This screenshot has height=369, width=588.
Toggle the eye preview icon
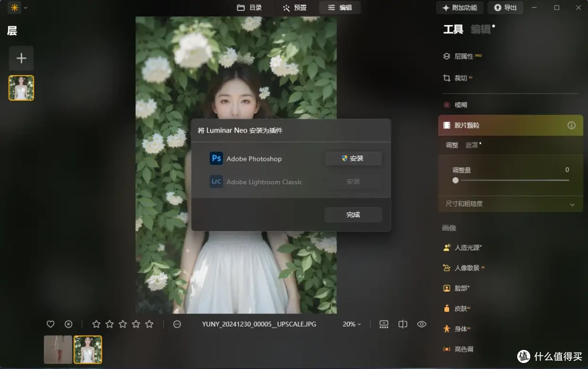[x=421, y=324]
